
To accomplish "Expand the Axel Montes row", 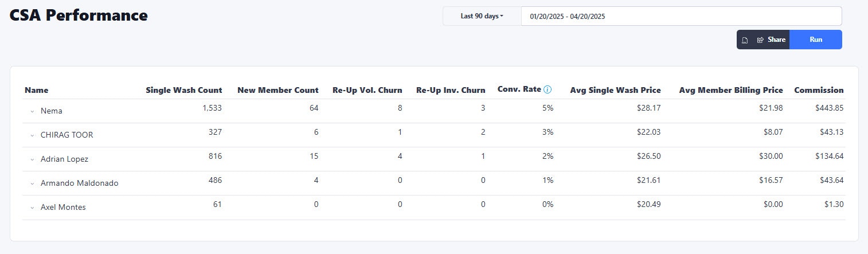I will 33,208.
